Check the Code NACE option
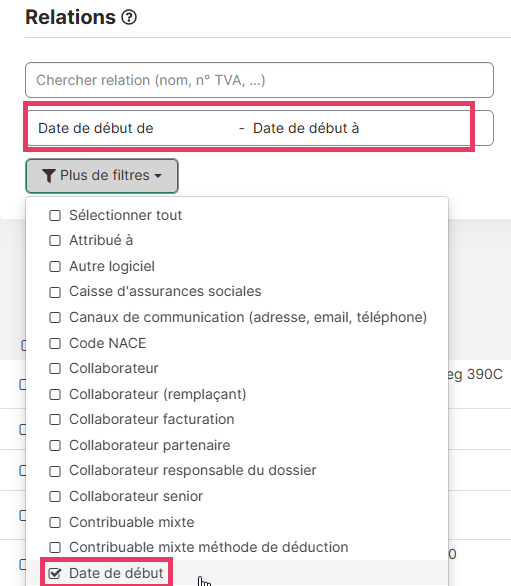Viewport: 511px width, 586px height. click(x=55, y=343)
